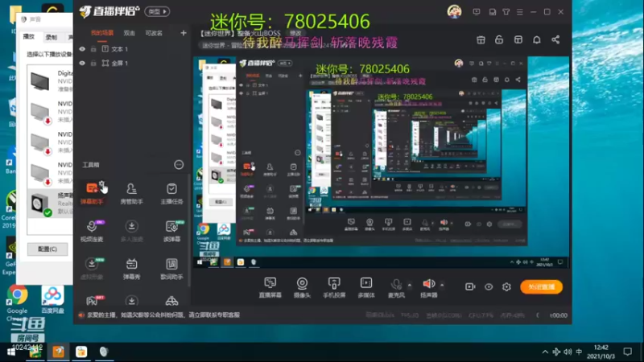Switch to the 双击 scene tab
Image resolution: width=644 pixels, height=362 pixels.
130,33
